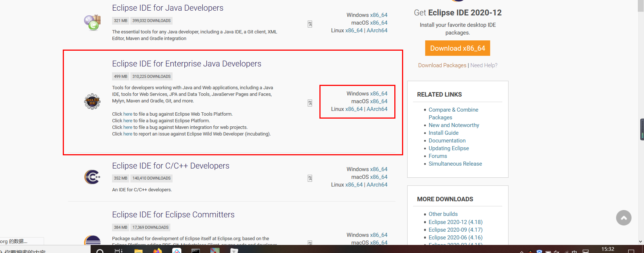Viewport: 644px width, 253px height.
Task: Open Task View on the taskbar
Action: click(119, 250)
